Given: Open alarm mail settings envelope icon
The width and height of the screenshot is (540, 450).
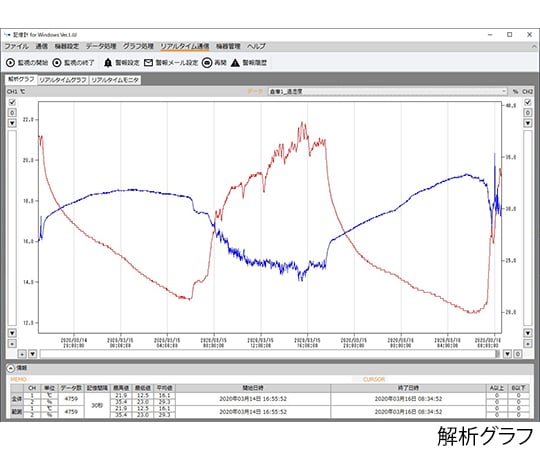Looking at the screenshot, I should [x=148, y=63].
